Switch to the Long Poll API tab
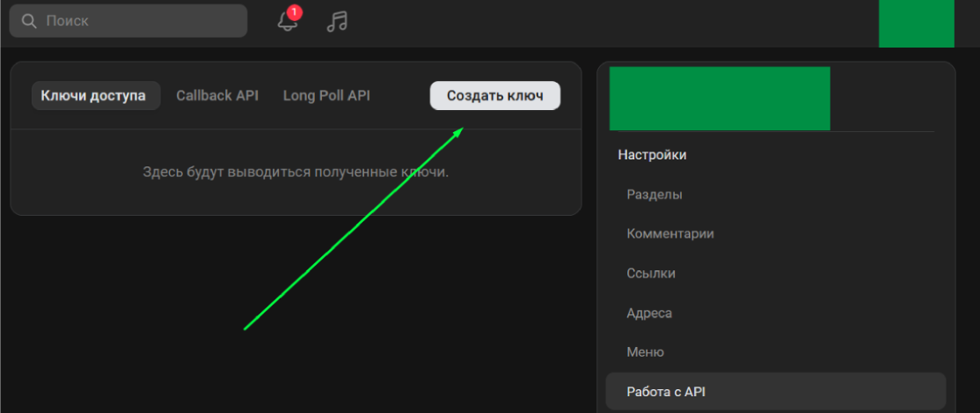The image size is (980, 413). coord(326,95)
